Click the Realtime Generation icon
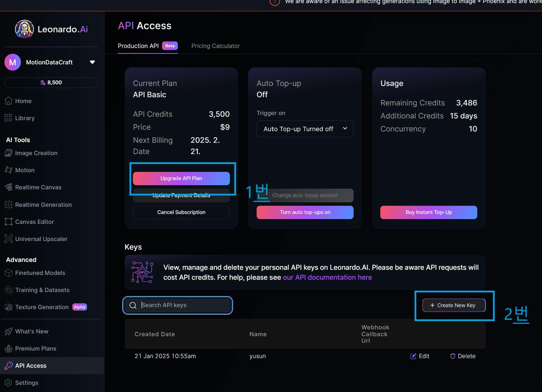The image size is (542, 392). click(x=9, y=204)
